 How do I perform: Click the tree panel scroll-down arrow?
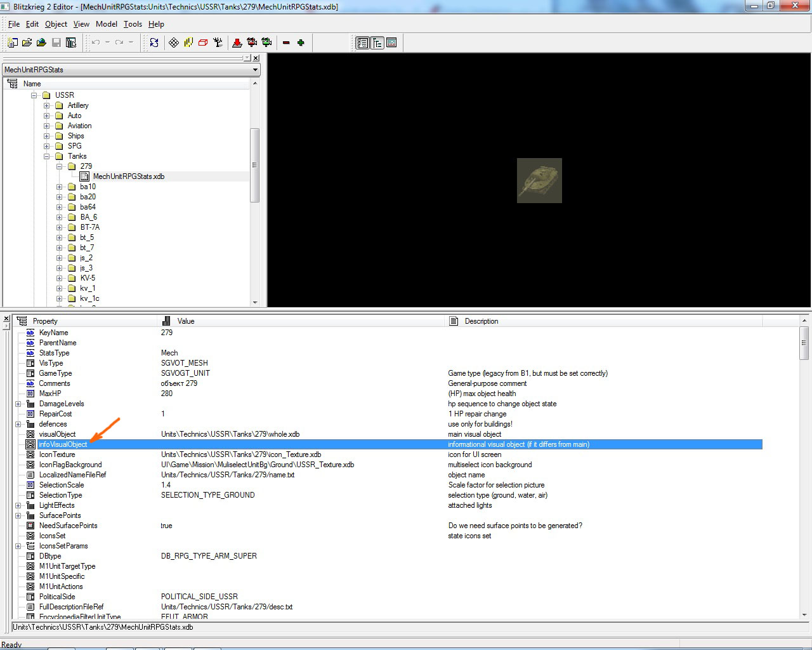coord(255,303)
